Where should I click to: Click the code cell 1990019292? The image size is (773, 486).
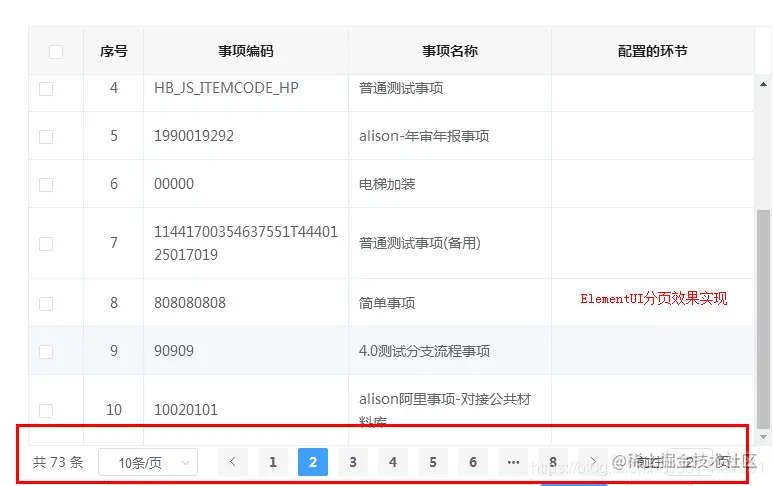point(194,136)
